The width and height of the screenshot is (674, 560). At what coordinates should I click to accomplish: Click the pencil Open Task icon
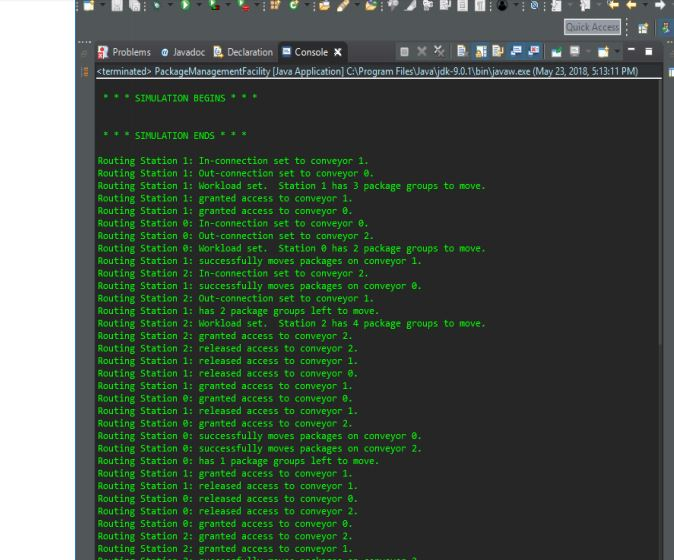343,5
